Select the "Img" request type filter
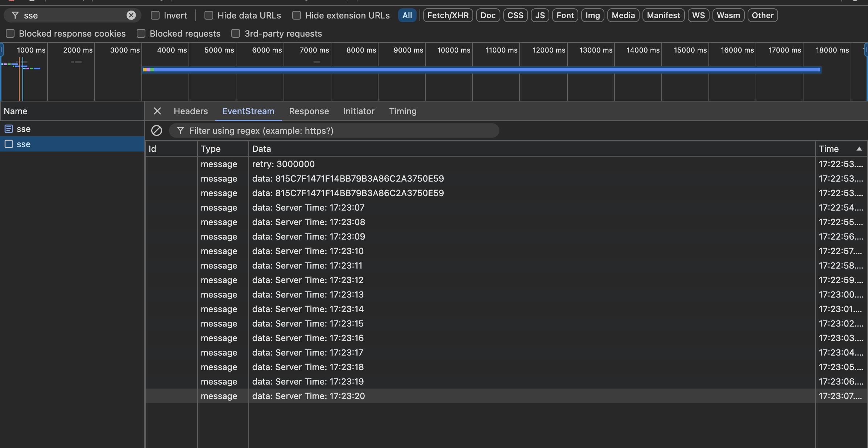This screenshot has height=448, width=868. [592, 15]
